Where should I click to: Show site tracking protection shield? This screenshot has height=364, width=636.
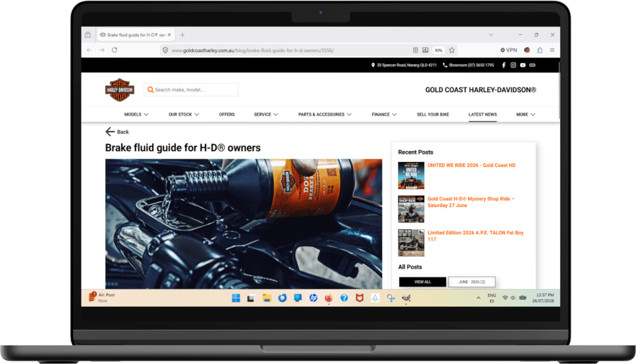[x=165, y=50]
